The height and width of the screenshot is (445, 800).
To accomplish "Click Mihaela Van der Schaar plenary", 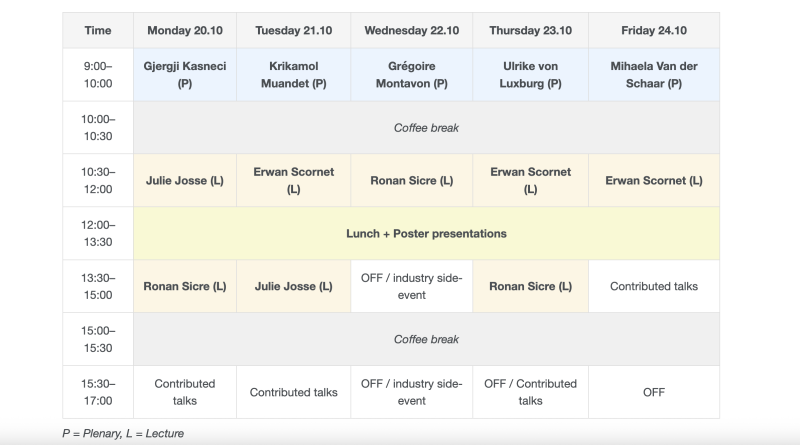I will click(x=653, y=75).
